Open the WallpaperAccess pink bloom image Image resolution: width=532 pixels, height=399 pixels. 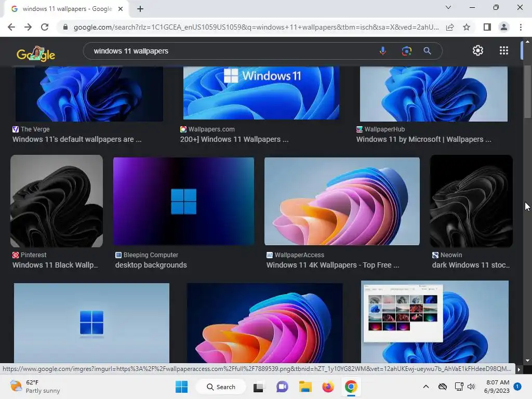pos(342,201)
